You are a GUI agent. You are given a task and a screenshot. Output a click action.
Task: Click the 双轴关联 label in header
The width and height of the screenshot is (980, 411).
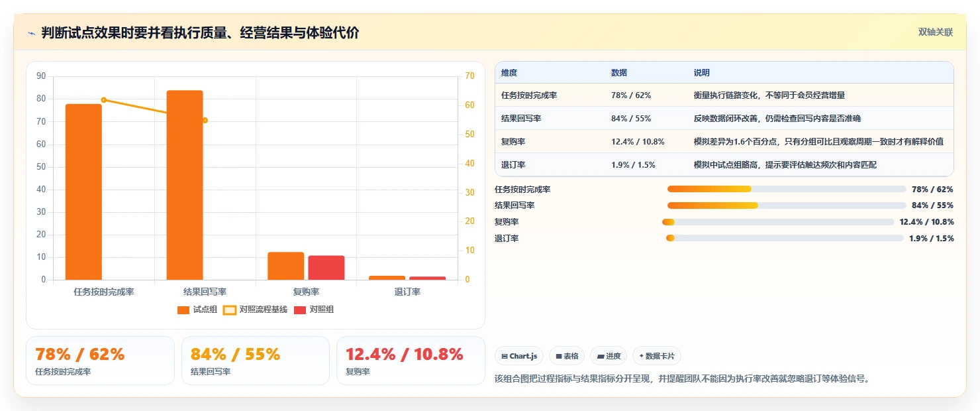coord(935,32)
